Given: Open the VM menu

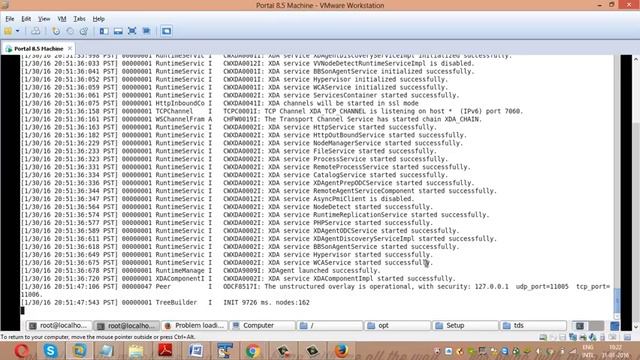Looking at the screenshot, I should tap(62, 19).
